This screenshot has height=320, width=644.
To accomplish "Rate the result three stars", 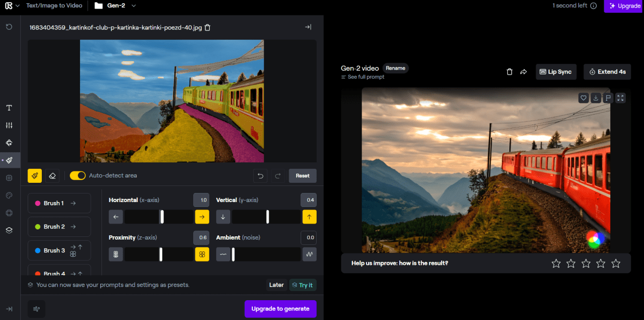I will coord(586,263).
